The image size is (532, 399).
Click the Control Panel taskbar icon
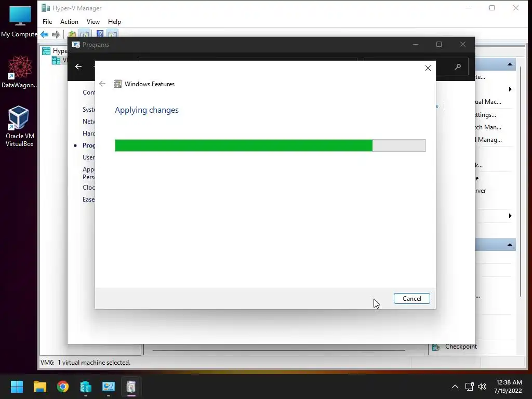click(109, 387)
